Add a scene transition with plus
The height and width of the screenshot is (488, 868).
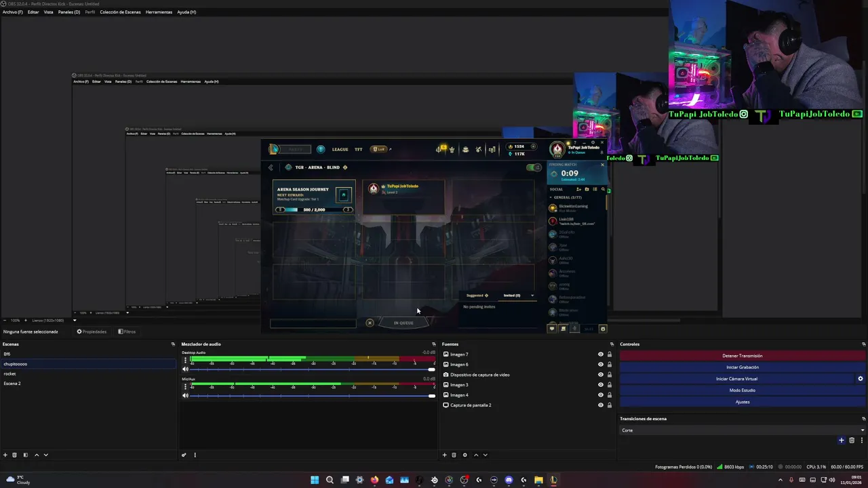842,441
